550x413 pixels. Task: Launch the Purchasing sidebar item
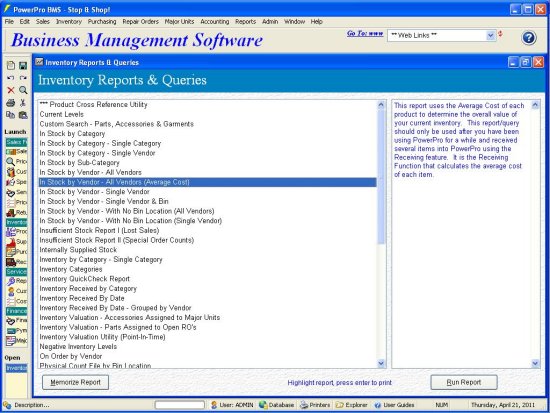16,252
